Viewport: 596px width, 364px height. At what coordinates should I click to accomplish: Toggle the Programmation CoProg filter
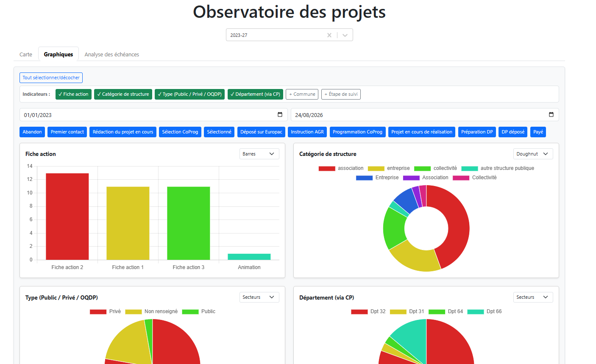tap(357, 132)
